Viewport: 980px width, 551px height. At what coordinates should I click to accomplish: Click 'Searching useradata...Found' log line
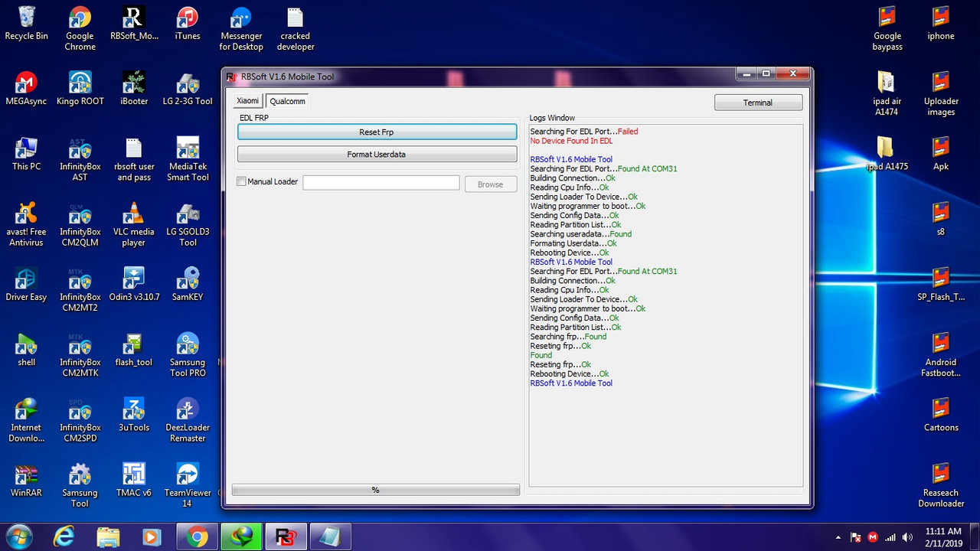(x=581, y=234)
